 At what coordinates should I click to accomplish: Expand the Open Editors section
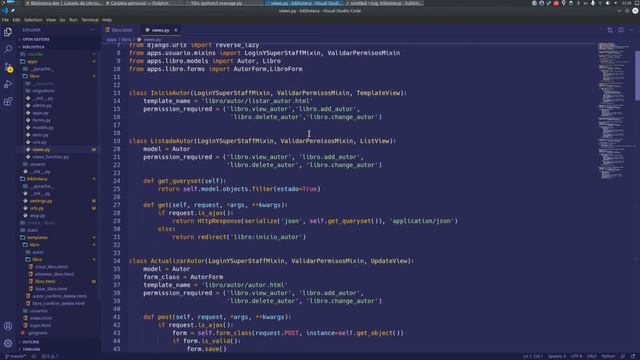pyautogui.click(x=36, y=39)
